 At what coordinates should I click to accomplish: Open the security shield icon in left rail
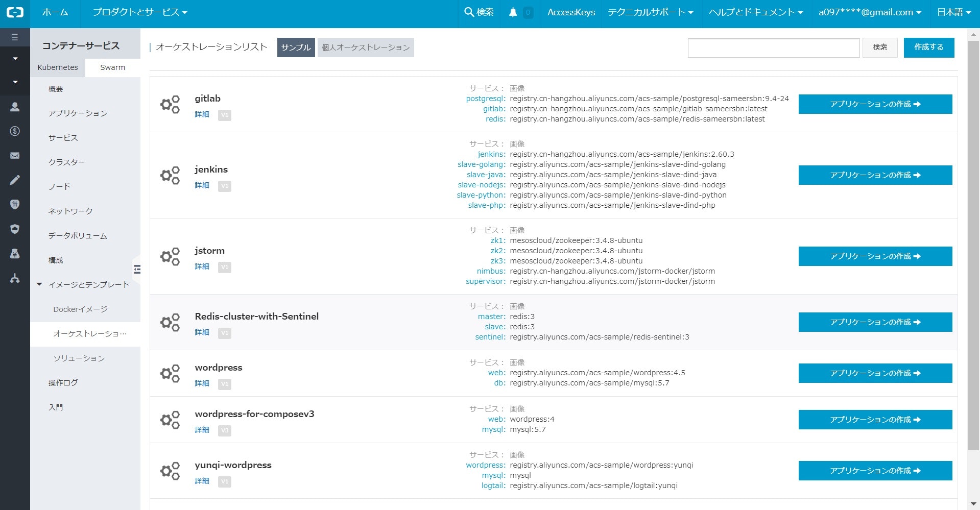[x=15, y=229]
